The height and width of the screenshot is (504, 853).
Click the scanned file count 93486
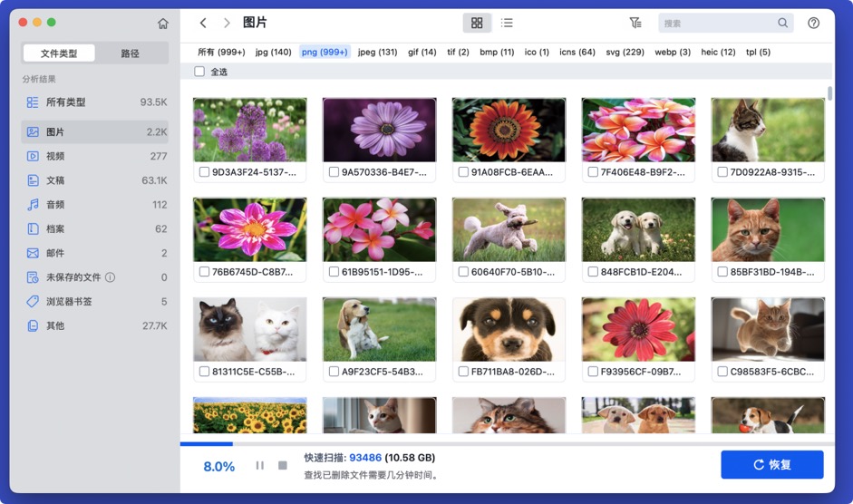[x=365, y=458]
